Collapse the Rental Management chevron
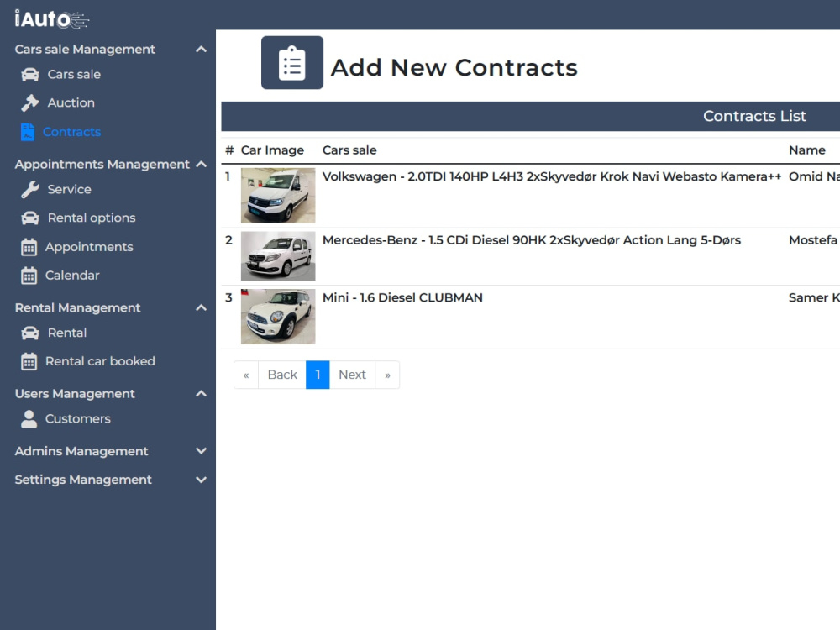 [202, 307]
